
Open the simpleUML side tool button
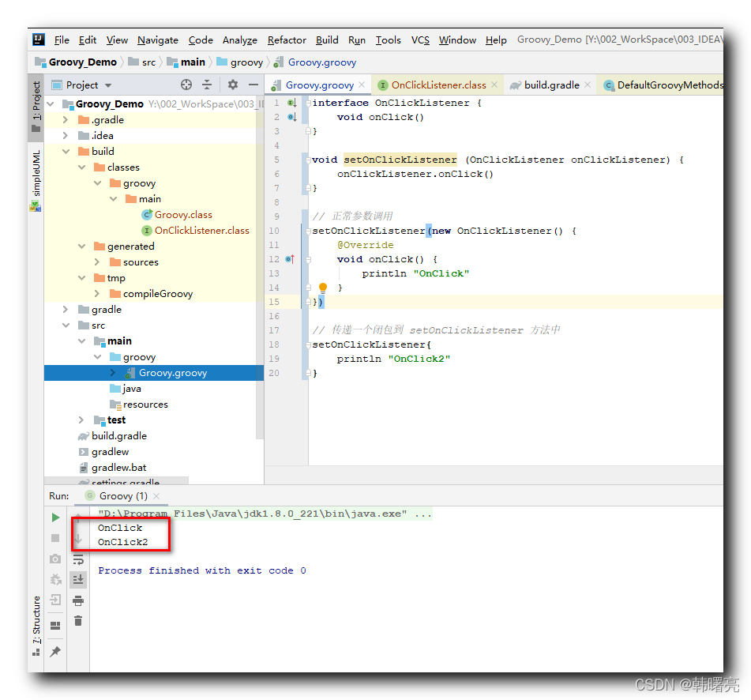pyautogui.click(x=36, y=179)
